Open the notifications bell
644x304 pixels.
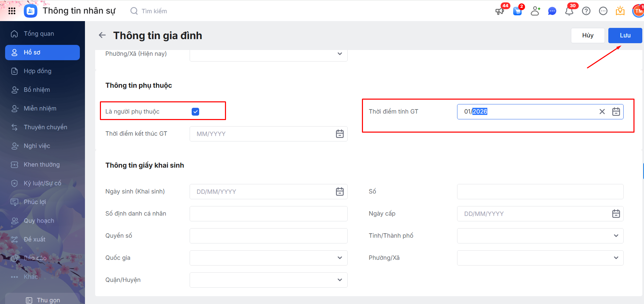pyautogui.click(x=569, y=11)
